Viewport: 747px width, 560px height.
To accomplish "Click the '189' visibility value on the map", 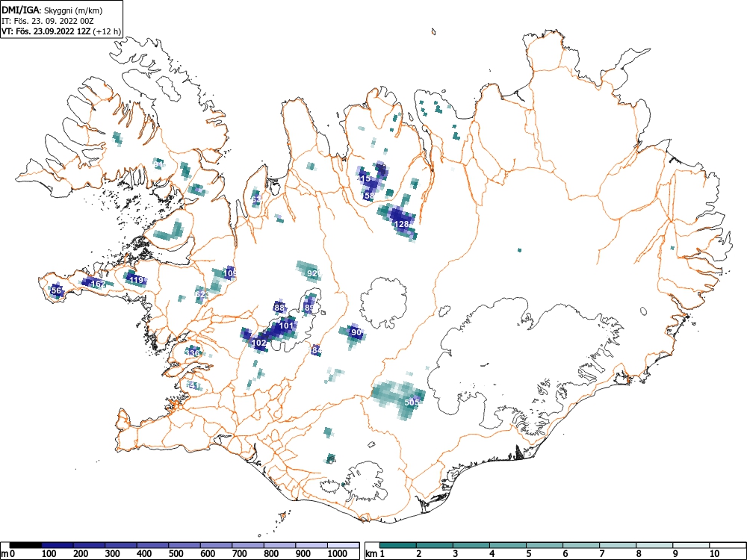I will click(x=309, y=308).
